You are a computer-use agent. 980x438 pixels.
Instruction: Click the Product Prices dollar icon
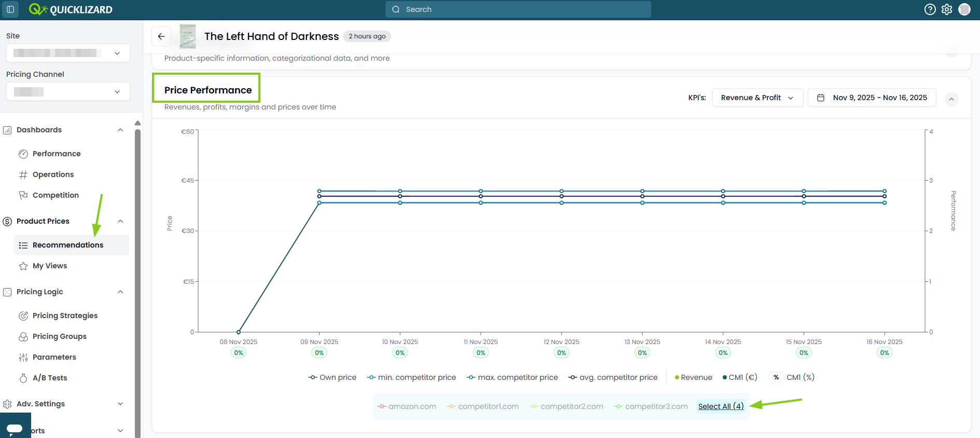coord(7,221)
